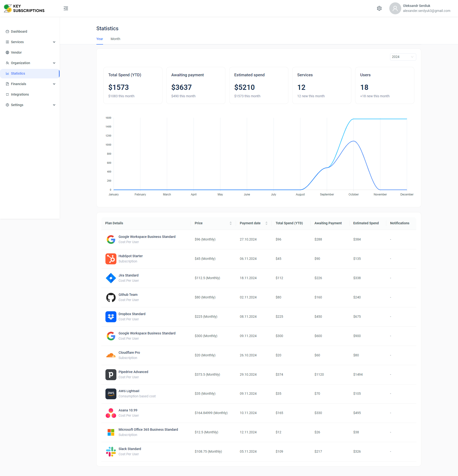Click the Vendor globe icon

tap(7, 52)
